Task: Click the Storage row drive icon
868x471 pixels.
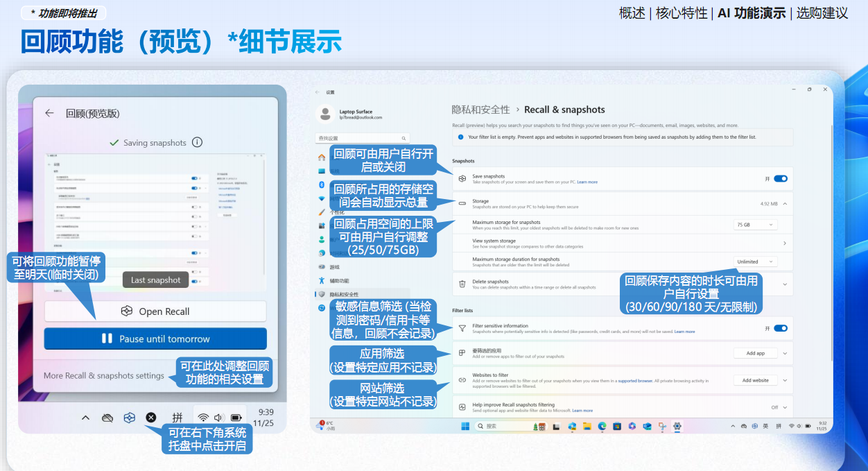Action: point(462,203)
